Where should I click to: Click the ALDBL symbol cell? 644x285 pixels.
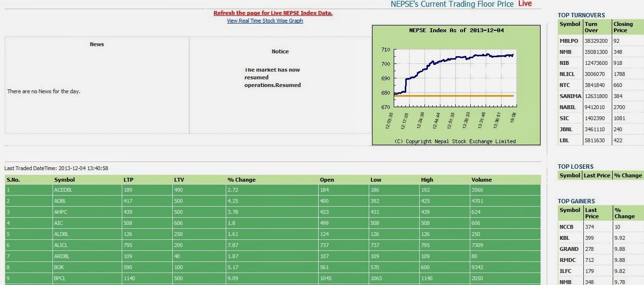tap(62, 234)
